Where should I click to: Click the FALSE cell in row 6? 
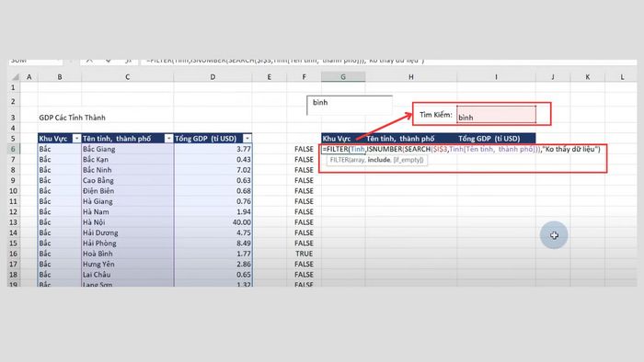point(304,149)
